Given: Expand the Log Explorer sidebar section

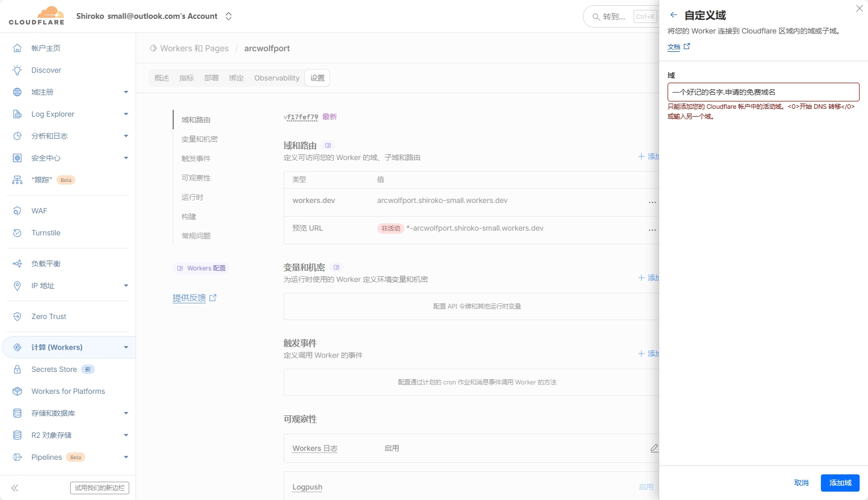Looking at the screenshot, I should coord(126,114).
